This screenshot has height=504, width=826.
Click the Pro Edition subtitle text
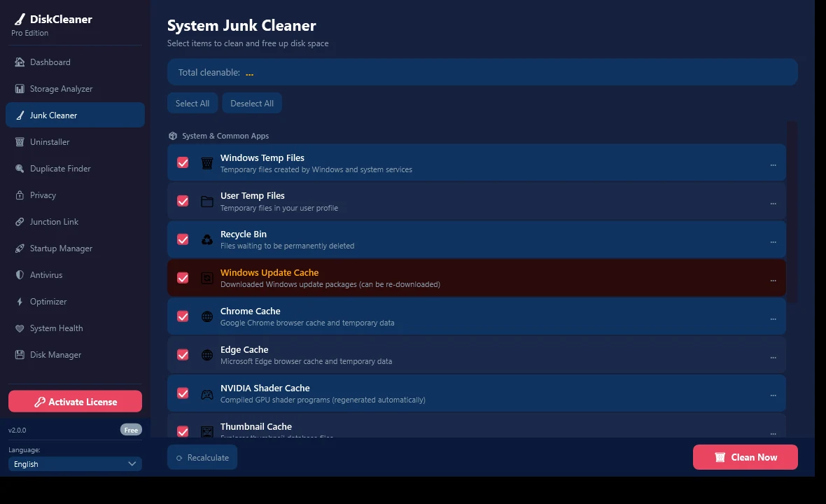(29, 33)
